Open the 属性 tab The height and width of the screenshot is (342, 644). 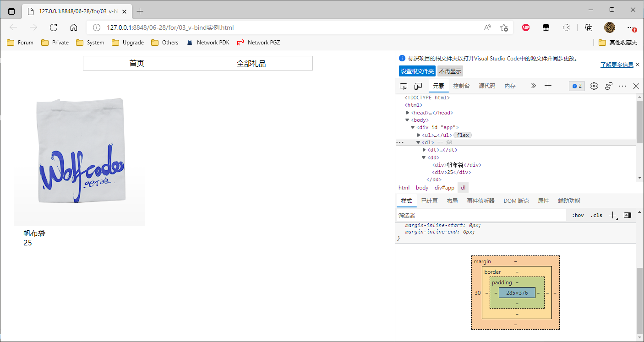click(x=543, y=201)
